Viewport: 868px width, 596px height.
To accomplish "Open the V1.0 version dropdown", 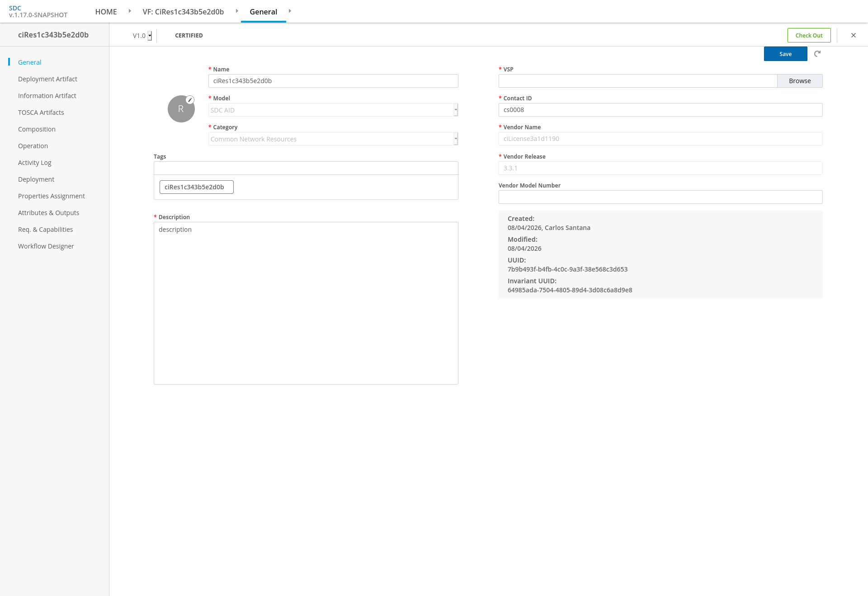I will (142, 36).
